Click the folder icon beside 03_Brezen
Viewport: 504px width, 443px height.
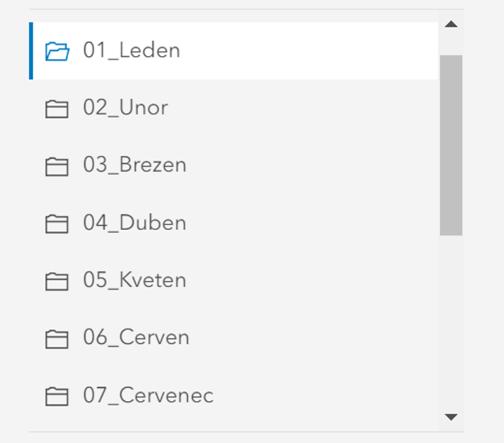pyautogui.click(x=57, y=166)
